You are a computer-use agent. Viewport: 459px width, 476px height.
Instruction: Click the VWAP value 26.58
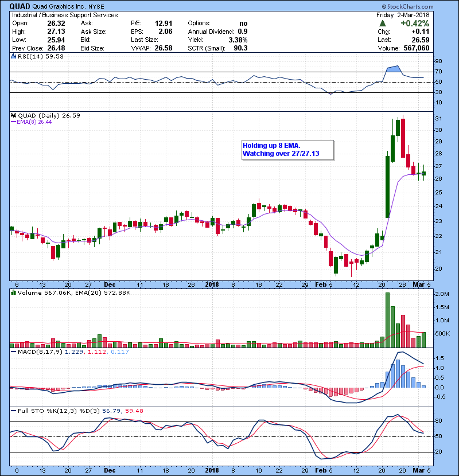tap(164, 48)
